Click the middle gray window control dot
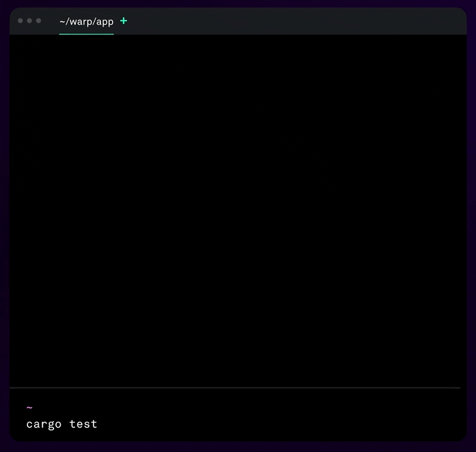The image size is (476, 452). click(30, 21)
